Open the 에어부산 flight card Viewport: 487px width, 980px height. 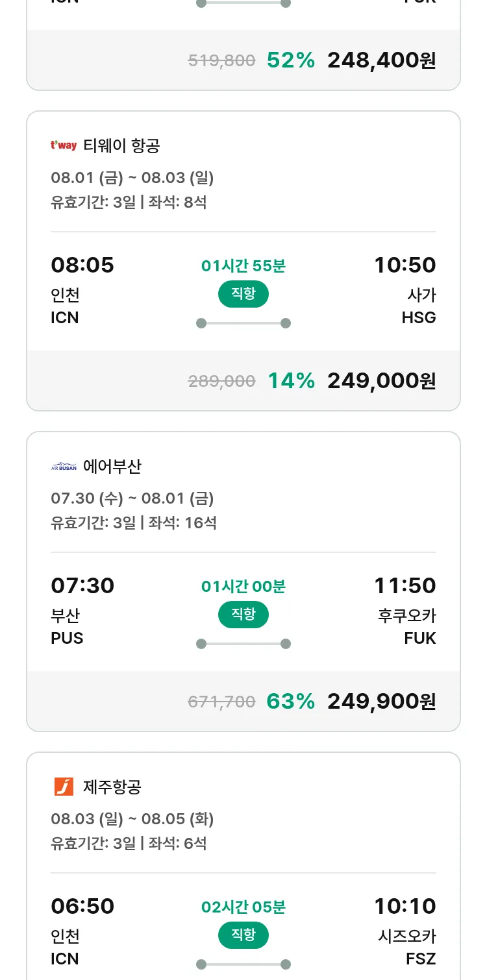pos(112,467)
